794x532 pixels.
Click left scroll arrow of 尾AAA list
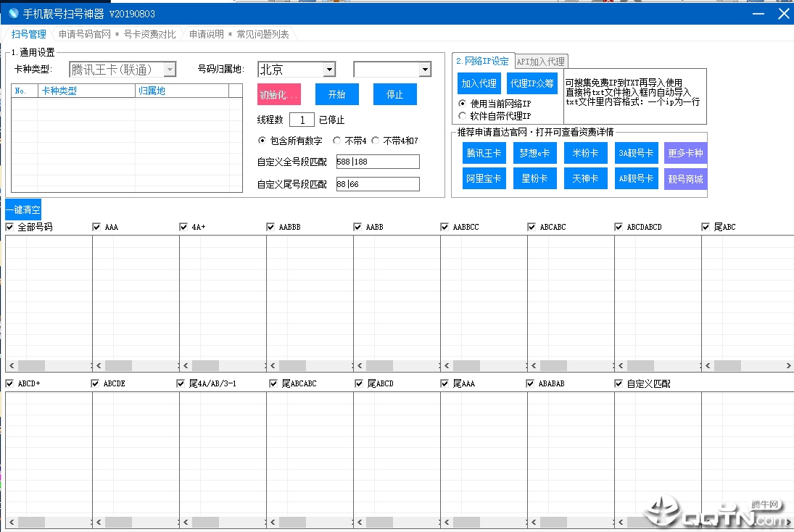447,522
